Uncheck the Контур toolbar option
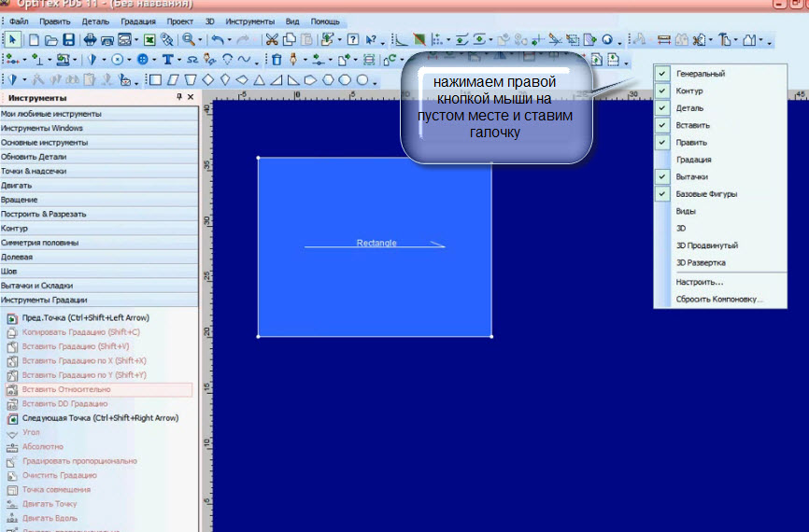Viewport: 809px width, 532px height. pos(719,91)
